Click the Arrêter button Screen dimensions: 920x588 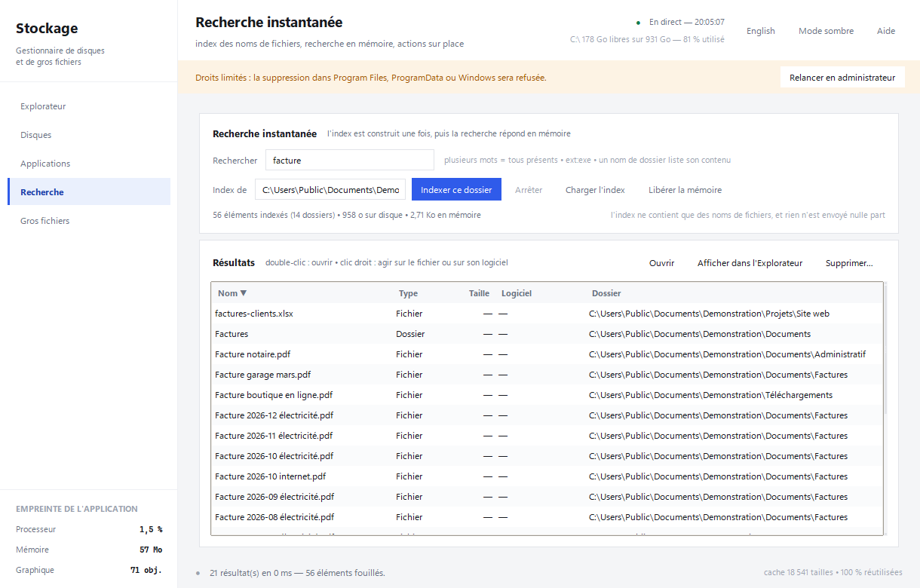tap(529, 190)
